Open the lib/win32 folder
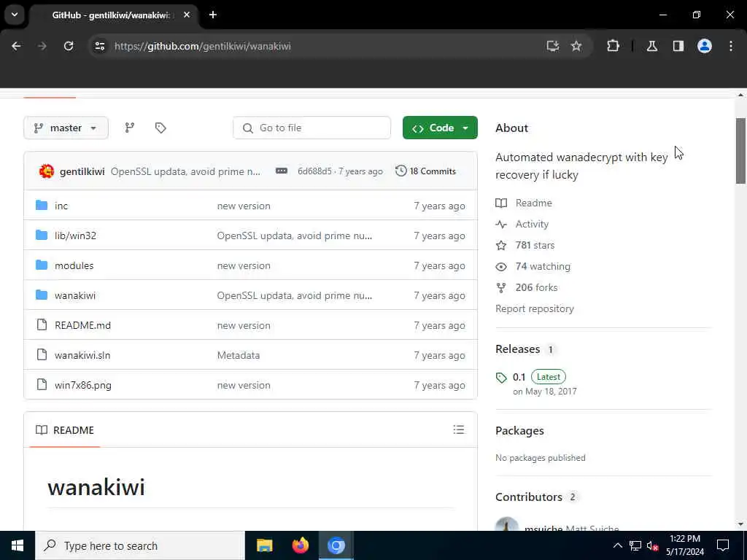The width and height of the screenshot is (747, 560). coord(75,236)
